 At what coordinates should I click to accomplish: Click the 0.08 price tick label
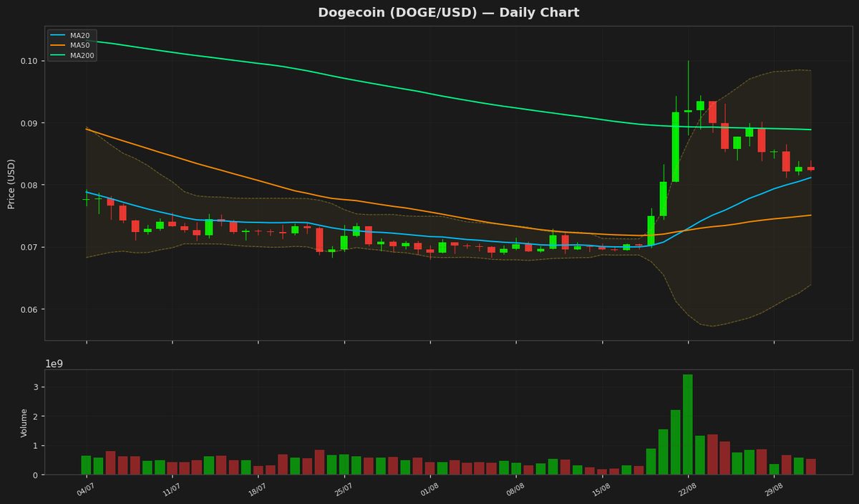(x=30, y=185)
